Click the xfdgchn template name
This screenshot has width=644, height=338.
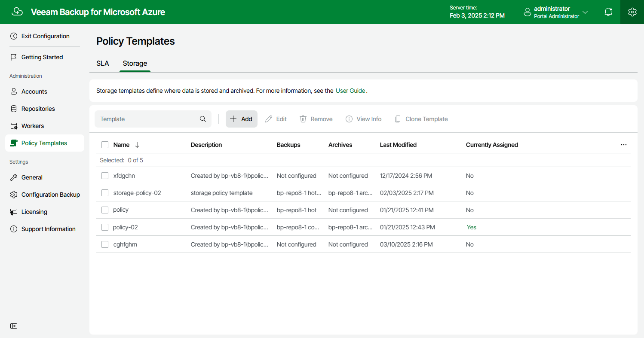124,176
